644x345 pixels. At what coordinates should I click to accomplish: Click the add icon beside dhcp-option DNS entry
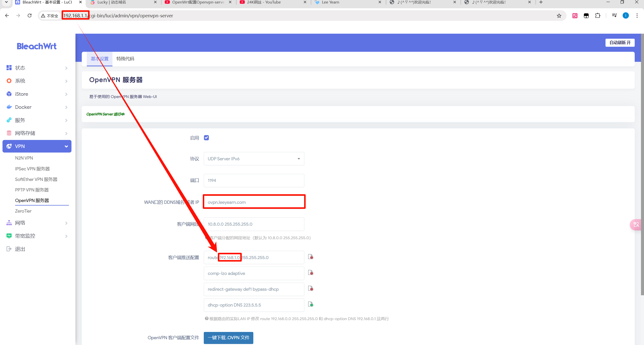click(x=311, y=305)
